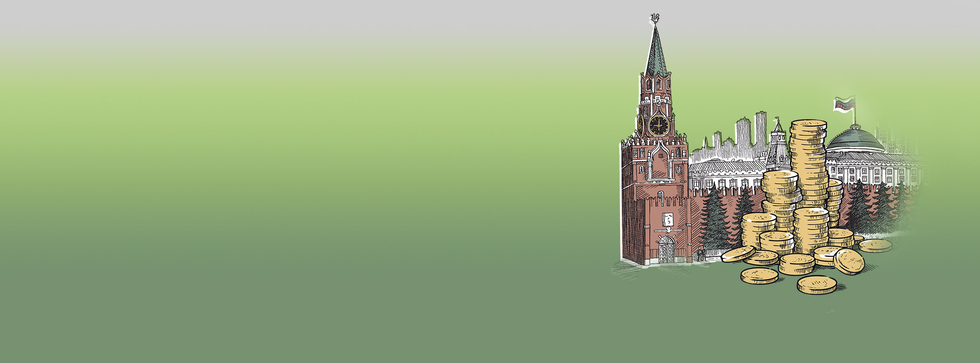Click the tallest stack of gold coins

[808, 165]
